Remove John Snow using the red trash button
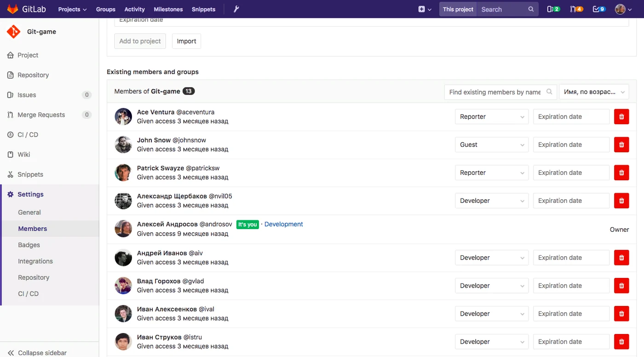This screenshot has height=357, width=644. 621,145
